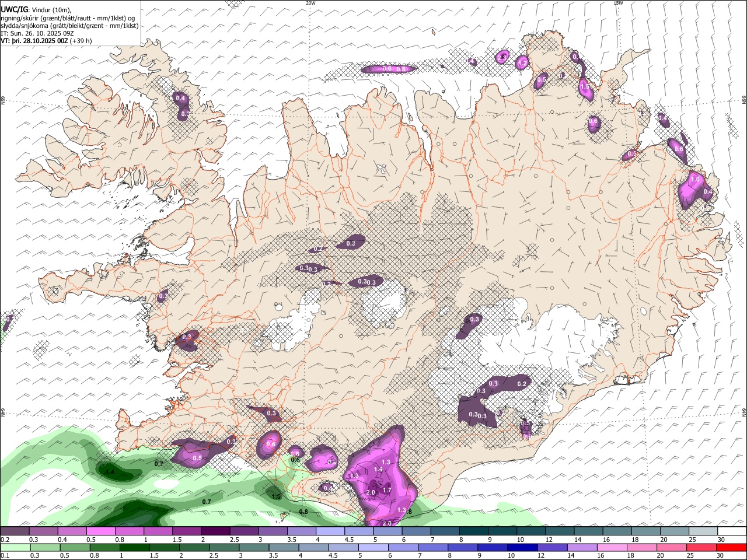Click the 'UWC/IG: Vindur (10m)' title text
The width and height of the screenshot is (747, 560).
pyautogui.click(x=36, y=9)
